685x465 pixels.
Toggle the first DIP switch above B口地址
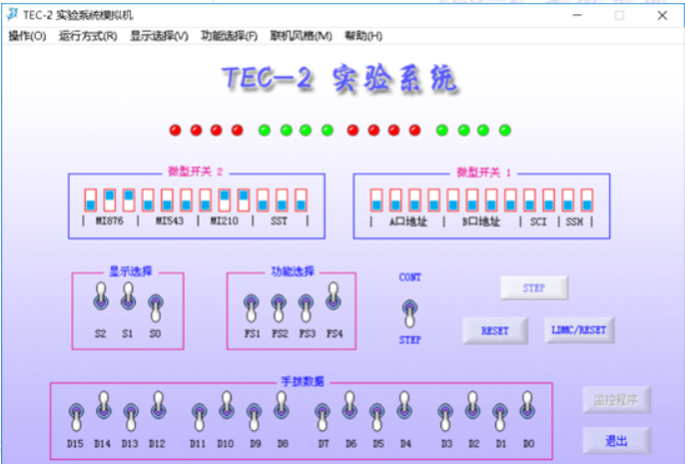pos(453,200)
